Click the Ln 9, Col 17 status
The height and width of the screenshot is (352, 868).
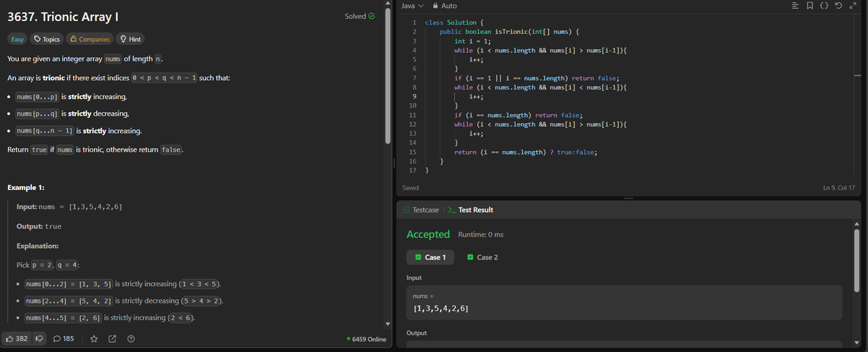[x=839, y=188]
